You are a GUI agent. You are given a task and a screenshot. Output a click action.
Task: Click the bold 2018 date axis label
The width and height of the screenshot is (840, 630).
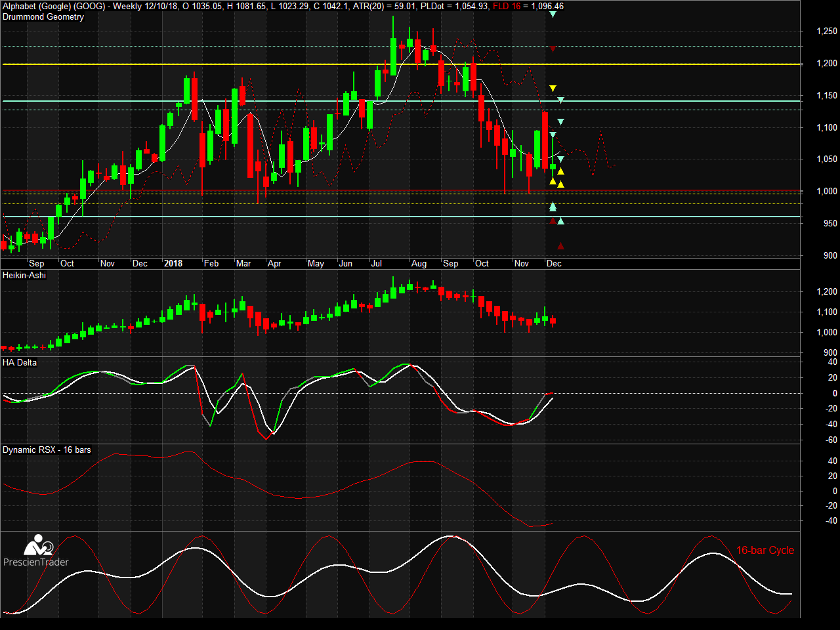click(x=173, y=263)
